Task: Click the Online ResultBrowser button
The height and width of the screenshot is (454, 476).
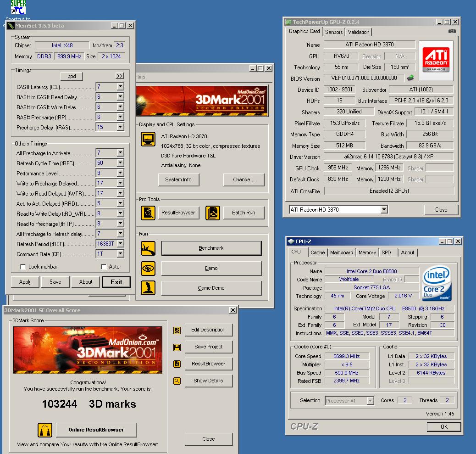Action: pyautogui.click(x=96, y=430)
